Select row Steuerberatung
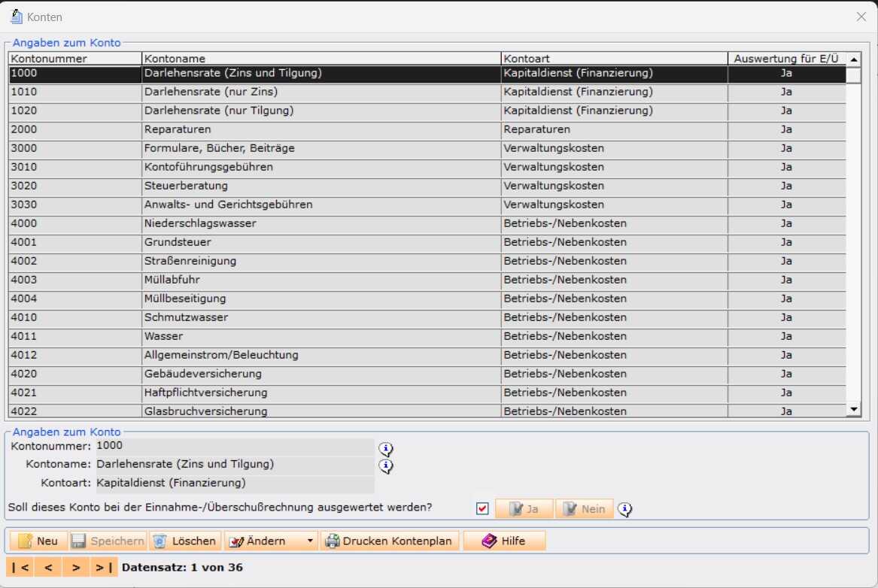Screen dimensions: 878x588 click(x=427, y=186)
